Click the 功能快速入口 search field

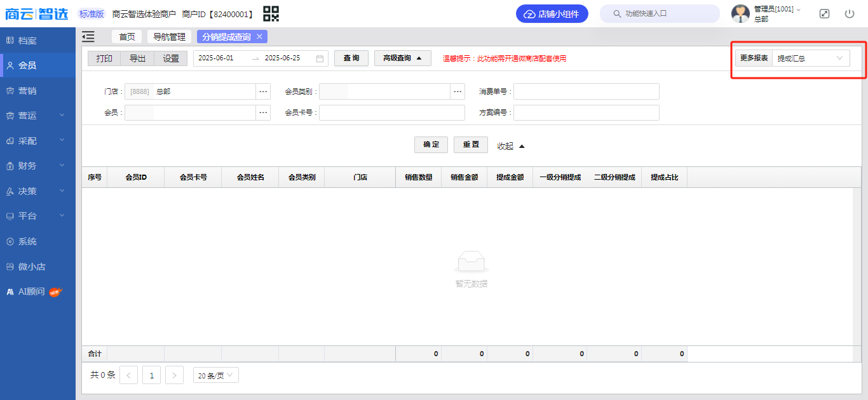click(660, 13)
